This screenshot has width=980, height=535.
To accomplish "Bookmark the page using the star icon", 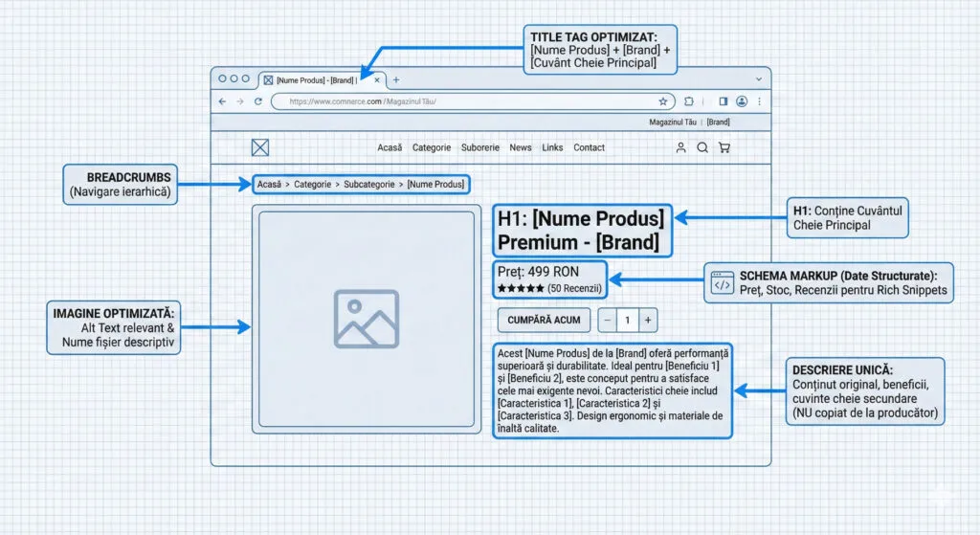I will point(662,100).
